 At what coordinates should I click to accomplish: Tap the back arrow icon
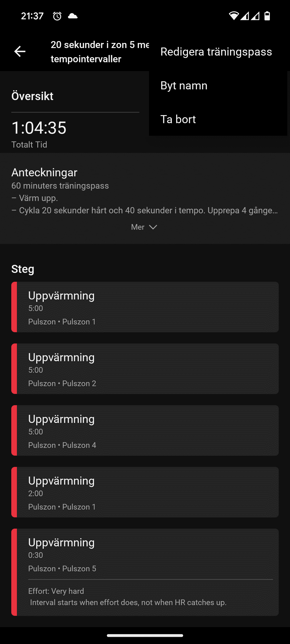pos(20,52)
